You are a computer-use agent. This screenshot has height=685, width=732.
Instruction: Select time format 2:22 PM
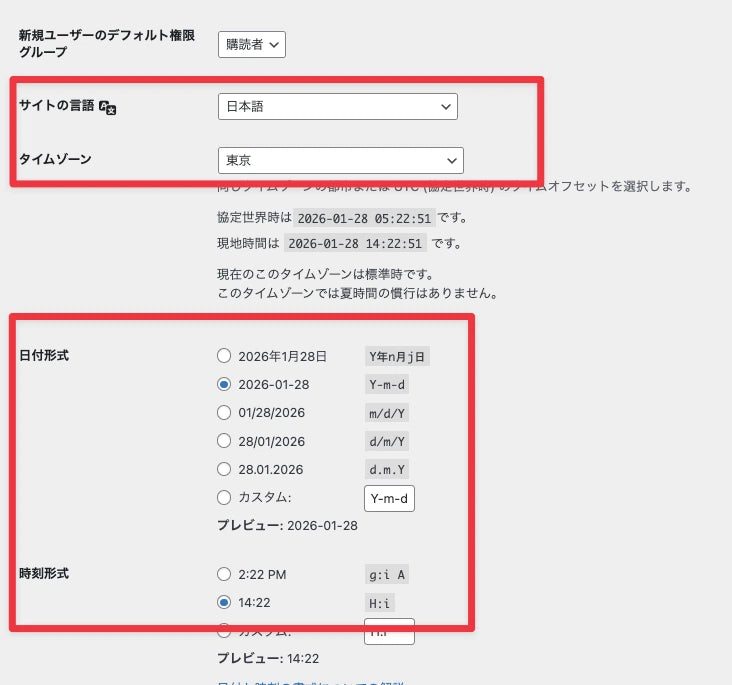coord(224,574)
